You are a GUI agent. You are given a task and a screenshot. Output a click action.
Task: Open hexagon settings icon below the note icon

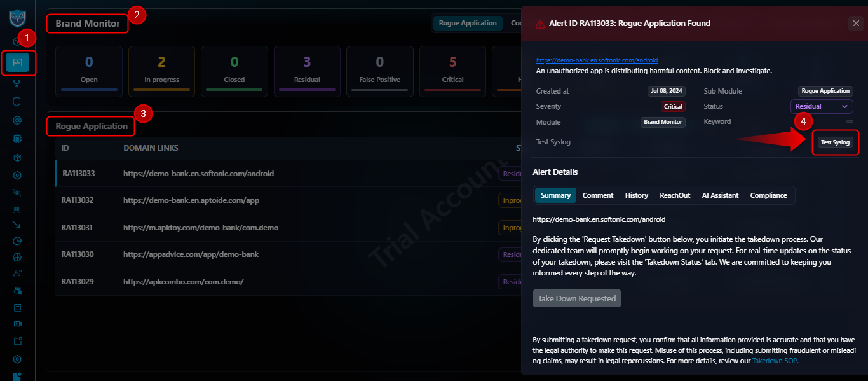tap(17, 359)
